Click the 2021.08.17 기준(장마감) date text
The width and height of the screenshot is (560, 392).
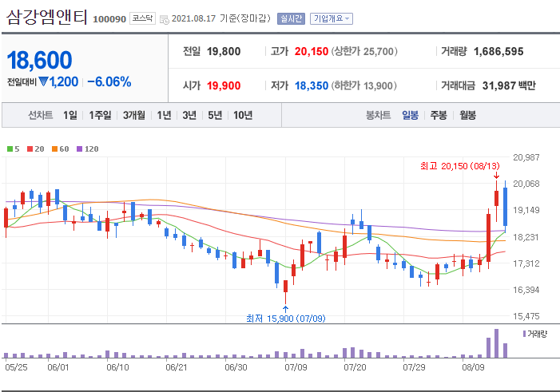point(220,18)
